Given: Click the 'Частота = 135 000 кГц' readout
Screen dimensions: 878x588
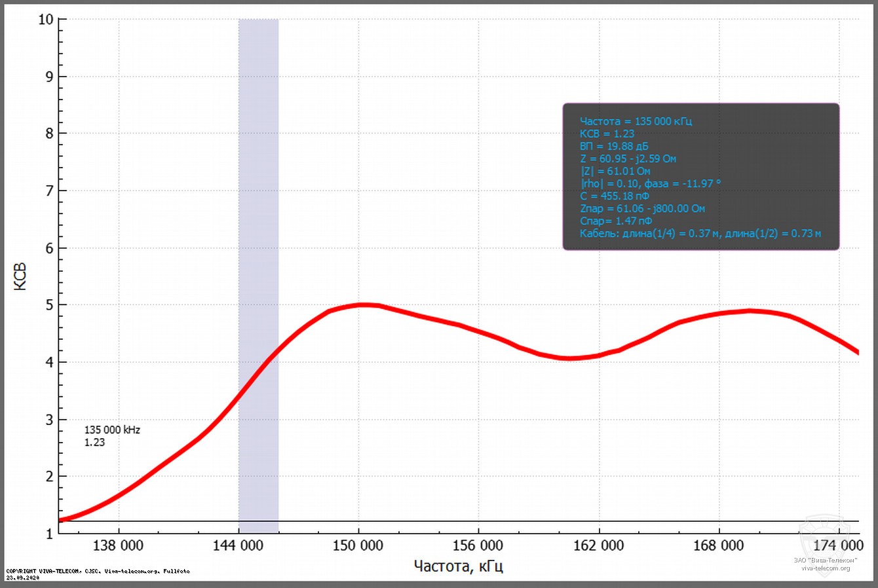Looking at the screenshot, I should coord(636,121).
